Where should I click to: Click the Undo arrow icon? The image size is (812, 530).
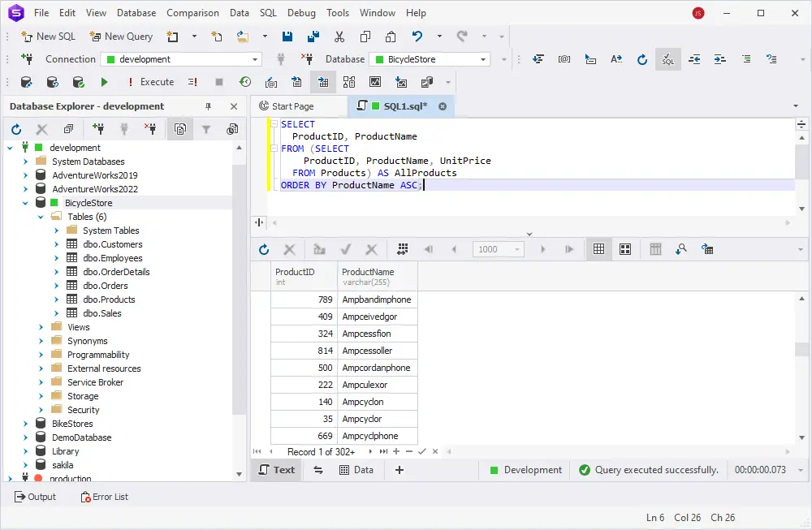click(x=417, y=37)
